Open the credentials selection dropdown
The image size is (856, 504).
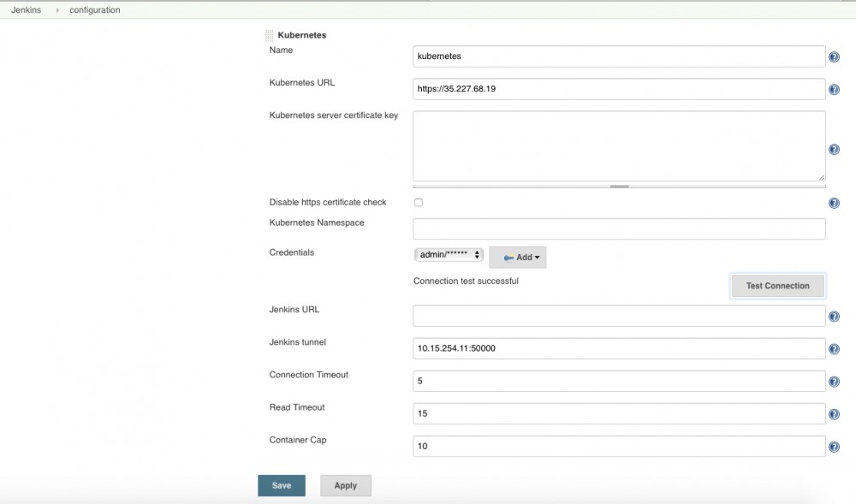pos(449,253)
